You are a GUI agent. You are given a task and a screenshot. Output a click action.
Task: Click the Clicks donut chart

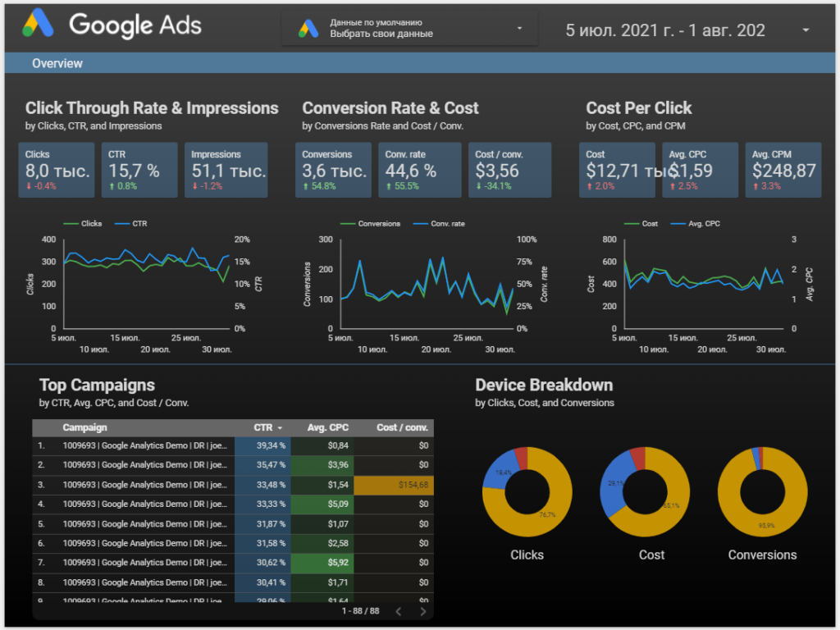click(527, 491)
